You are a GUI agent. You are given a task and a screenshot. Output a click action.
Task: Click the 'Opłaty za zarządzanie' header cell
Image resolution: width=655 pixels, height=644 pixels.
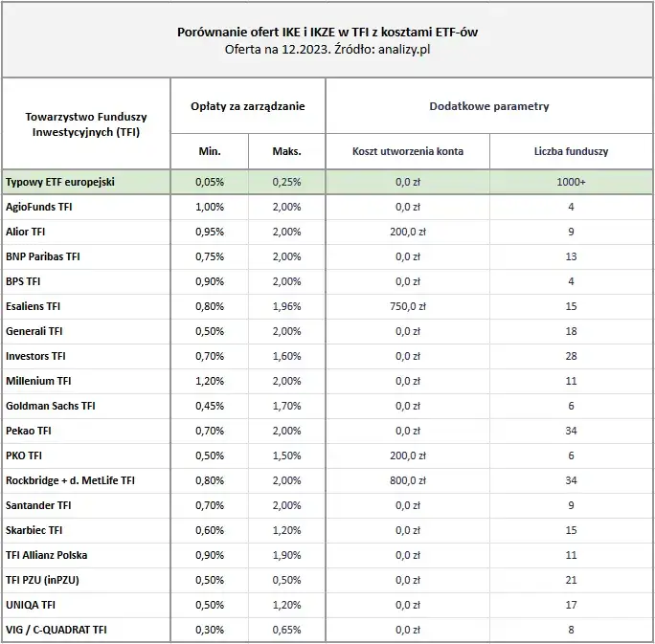coord(248,106)
